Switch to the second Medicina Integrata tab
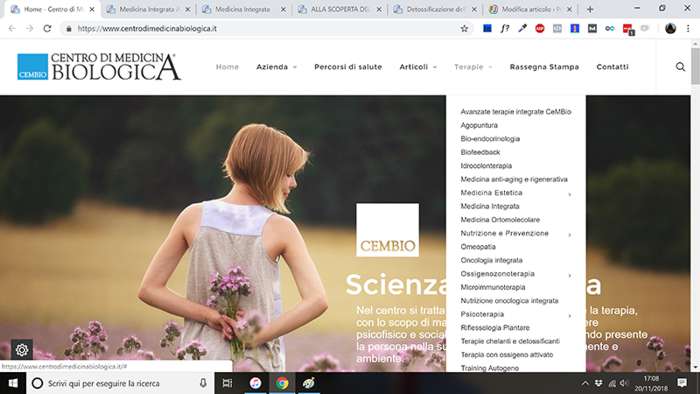This screenshot has width=700, height=394. click(x=245, y=9)
